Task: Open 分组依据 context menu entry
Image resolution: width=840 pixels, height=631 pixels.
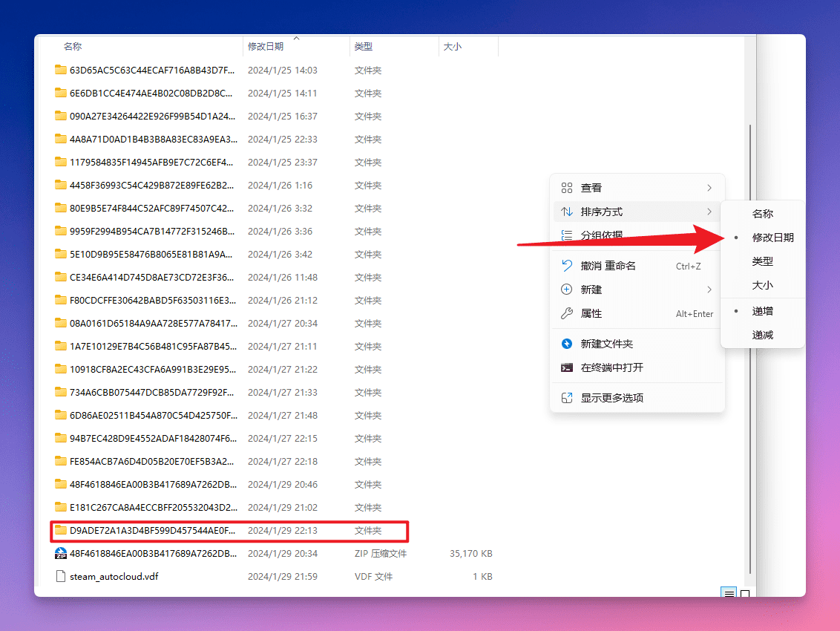Action: point(637,235)
